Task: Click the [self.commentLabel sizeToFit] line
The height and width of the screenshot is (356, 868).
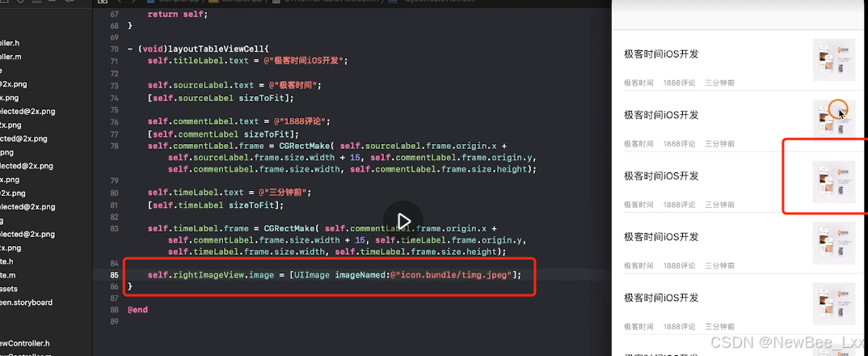Action: point(223,133)
